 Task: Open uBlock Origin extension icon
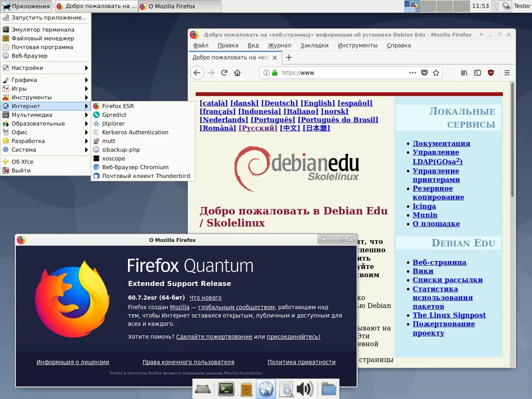click(491, 73)
